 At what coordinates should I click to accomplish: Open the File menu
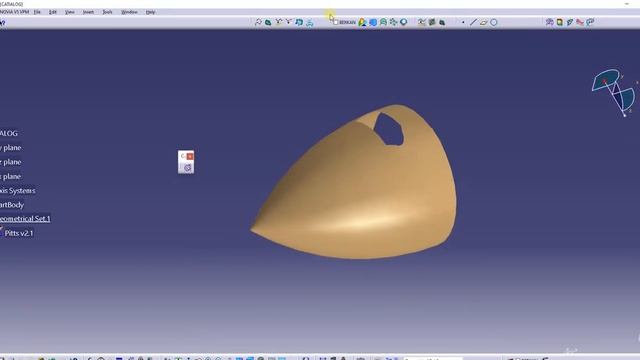pos(37,12)
